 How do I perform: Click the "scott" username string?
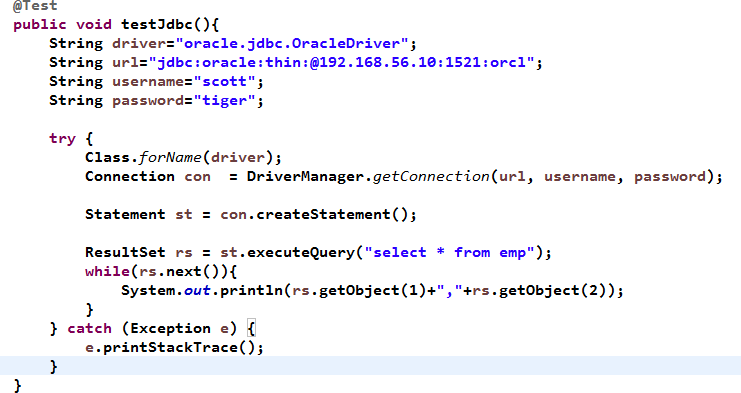224,82
